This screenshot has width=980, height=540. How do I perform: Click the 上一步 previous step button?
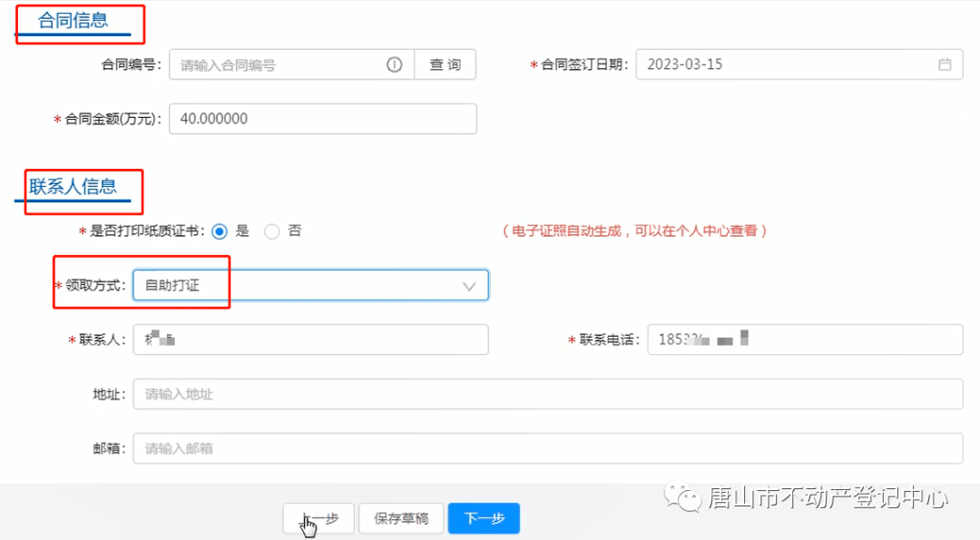[318, 518]
